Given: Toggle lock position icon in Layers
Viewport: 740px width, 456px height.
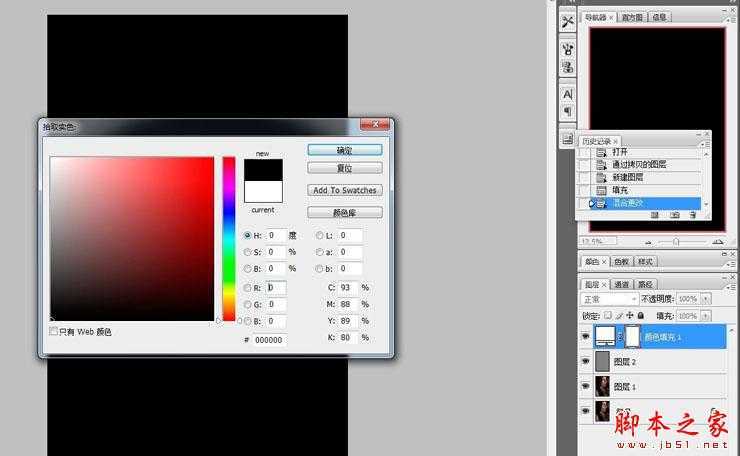Looking at the screenshot, I should tap(630, 315).
